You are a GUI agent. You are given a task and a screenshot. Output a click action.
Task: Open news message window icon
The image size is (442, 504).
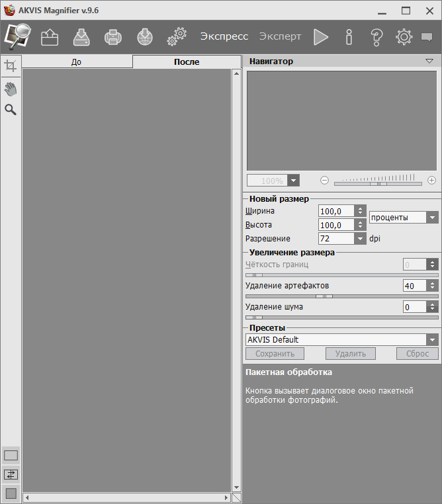427,37
